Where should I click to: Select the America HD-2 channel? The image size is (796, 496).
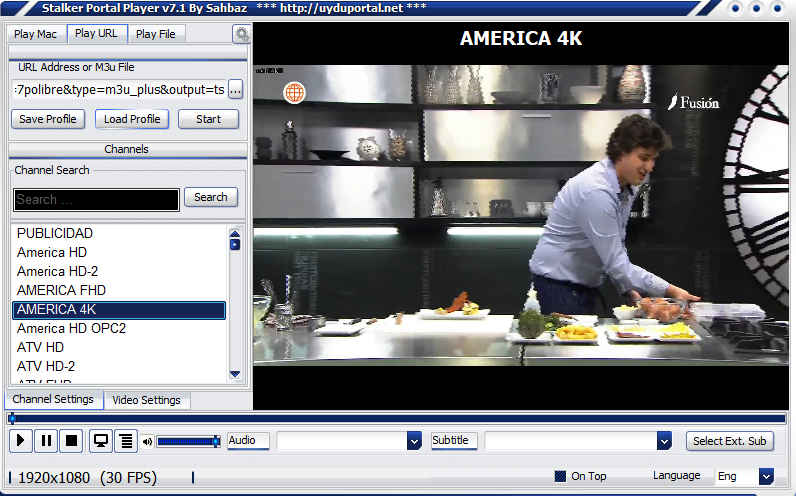point(119,271)
